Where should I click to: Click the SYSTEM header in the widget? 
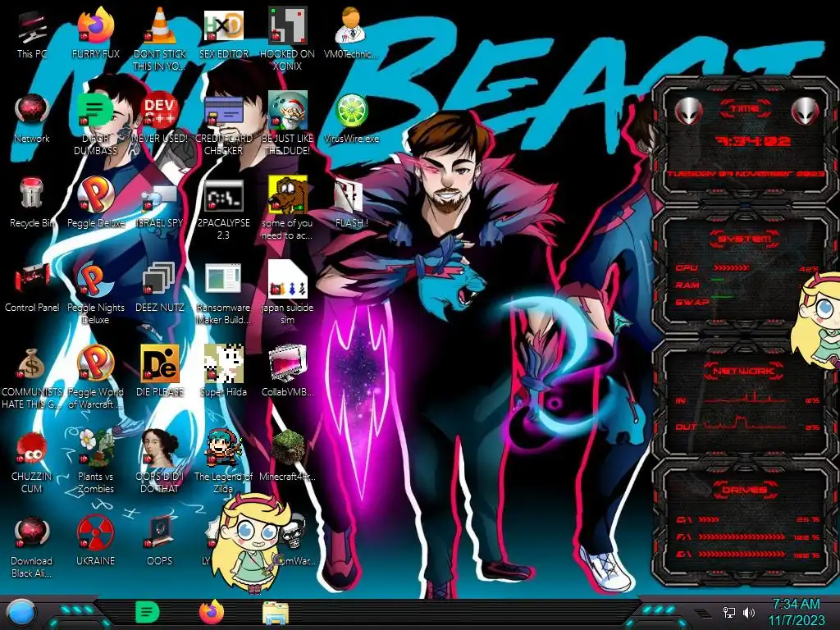(x=745, y=239)
